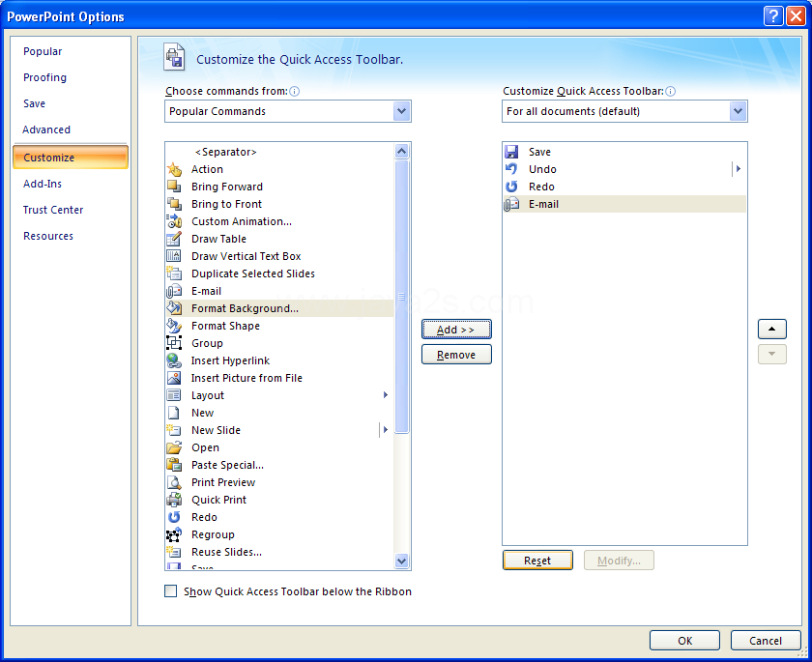The width and height of the screenshot is (812, 662).
Task: Click the Open folder icon
Action: [174, 447]
